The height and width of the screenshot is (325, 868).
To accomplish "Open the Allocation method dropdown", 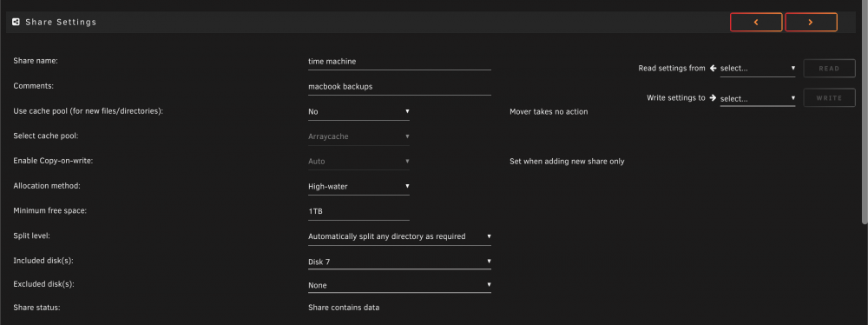I will (358, 186).
